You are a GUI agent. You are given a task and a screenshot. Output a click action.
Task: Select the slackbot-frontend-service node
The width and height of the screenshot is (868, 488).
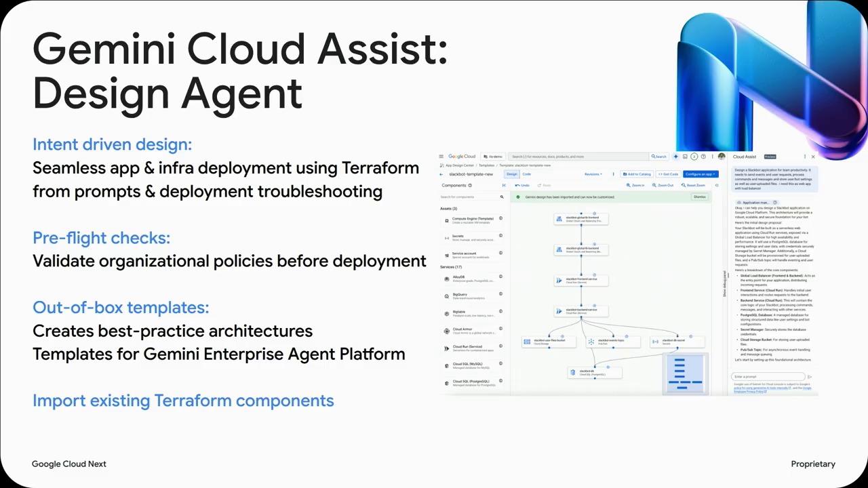coord(581,280)
